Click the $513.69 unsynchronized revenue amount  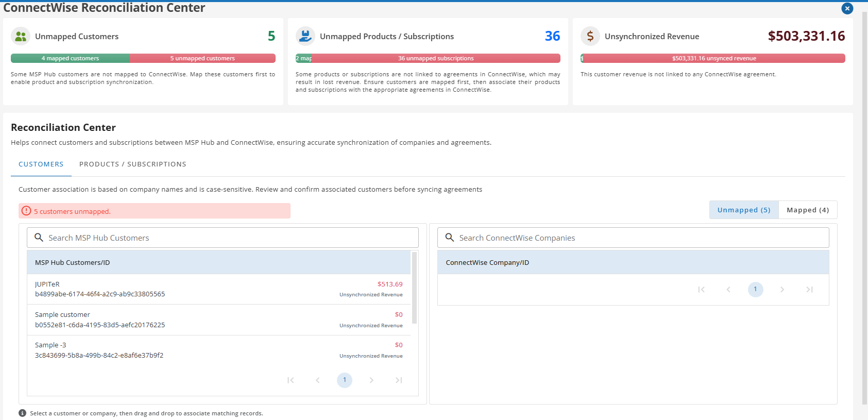pyautogui.click(x=390, y=284)
